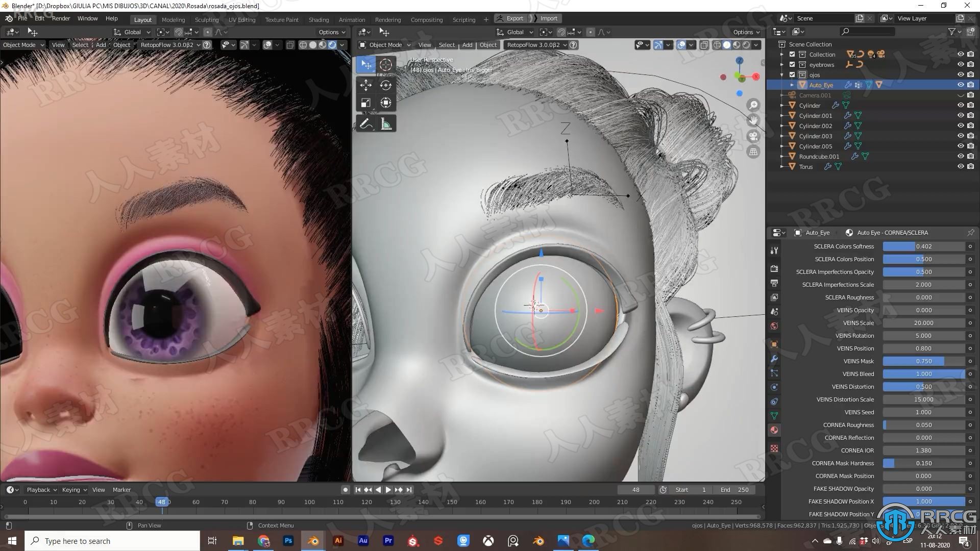980x551 pixels.
Task: Switch to the Compositing workspace tab
Action: [427, 19]
